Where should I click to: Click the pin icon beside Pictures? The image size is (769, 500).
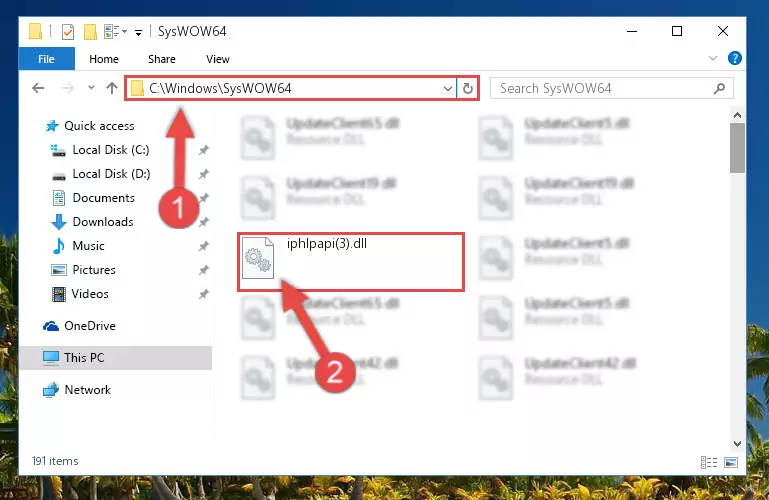(204, 270)
